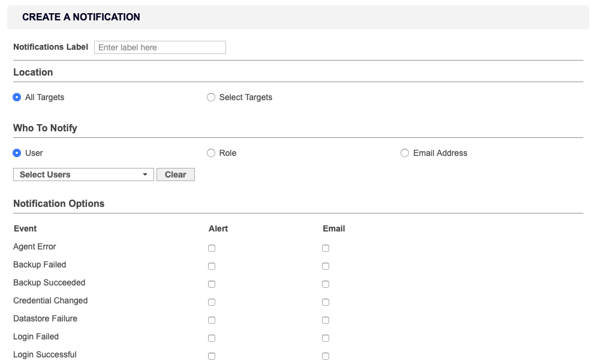This screenshot has height=364, width=596.
Task: Enable Email for Agent Error
Action: (326, 248)
